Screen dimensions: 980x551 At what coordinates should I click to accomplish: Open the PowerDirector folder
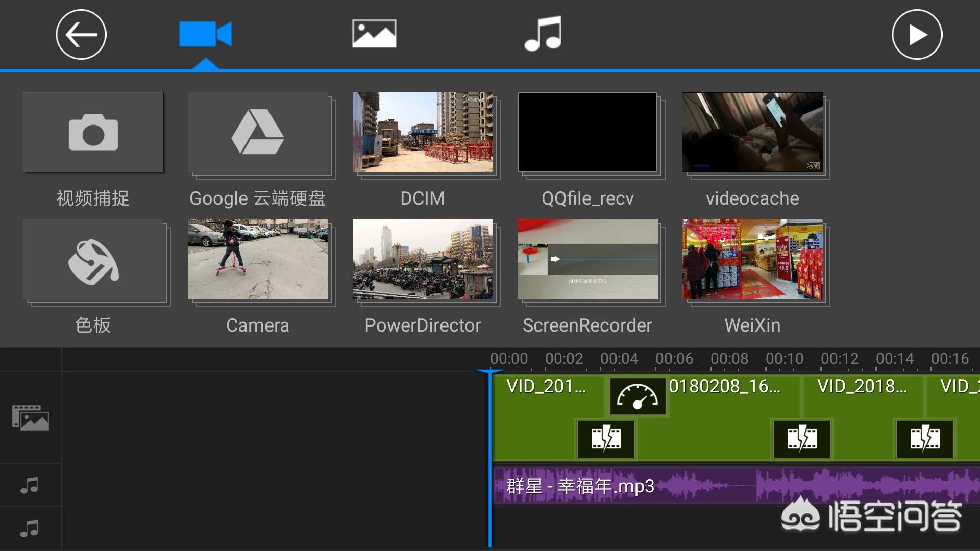423,260
